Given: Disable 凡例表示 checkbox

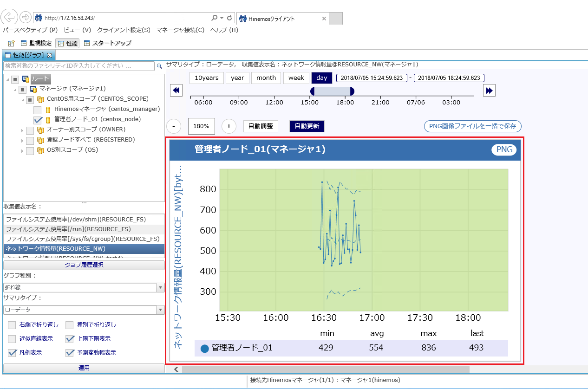Looking at the screenshot, I should (13, 353).
